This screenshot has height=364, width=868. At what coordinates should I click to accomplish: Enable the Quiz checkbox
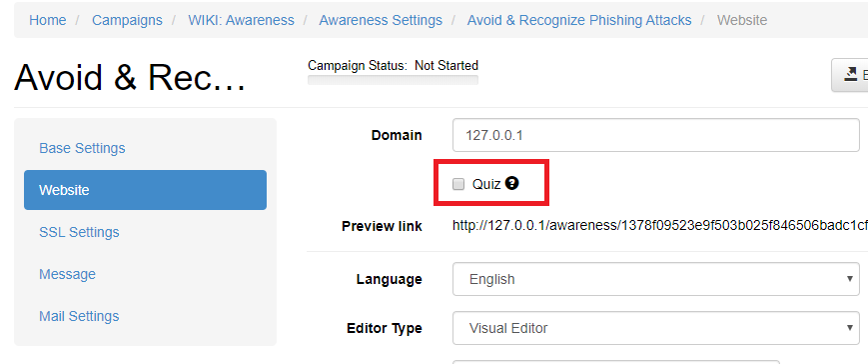458,184
